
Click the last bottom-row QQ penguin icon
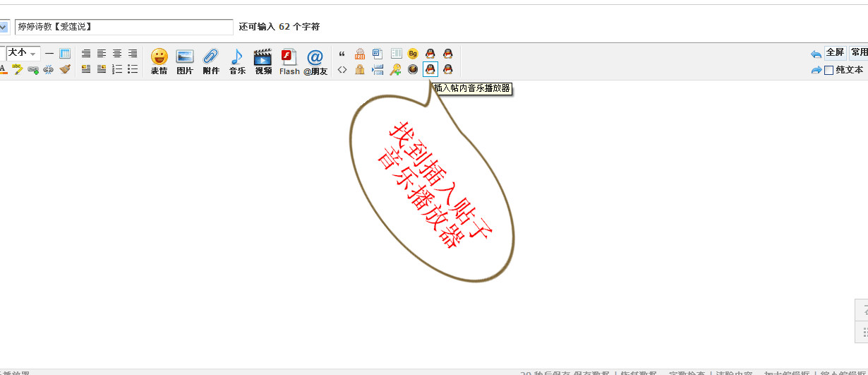tap(447, 69)
